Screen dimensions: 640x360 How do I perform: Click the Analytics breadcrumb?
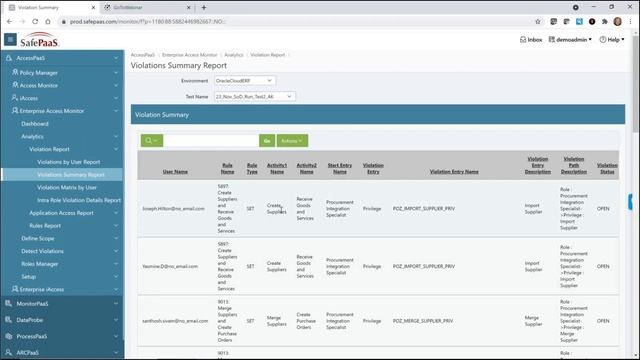tap(234, 55)
